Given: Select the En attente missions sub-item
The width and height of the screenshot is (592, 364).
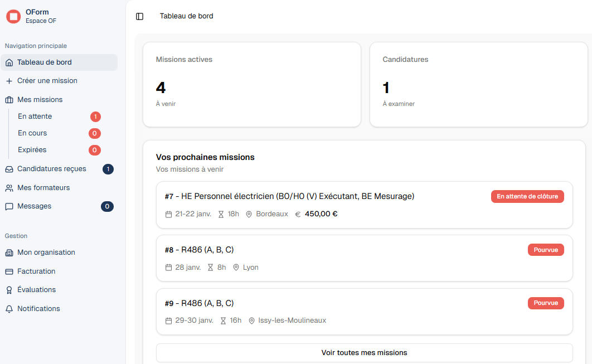Looking at the screenshot, I should point(35,117).
